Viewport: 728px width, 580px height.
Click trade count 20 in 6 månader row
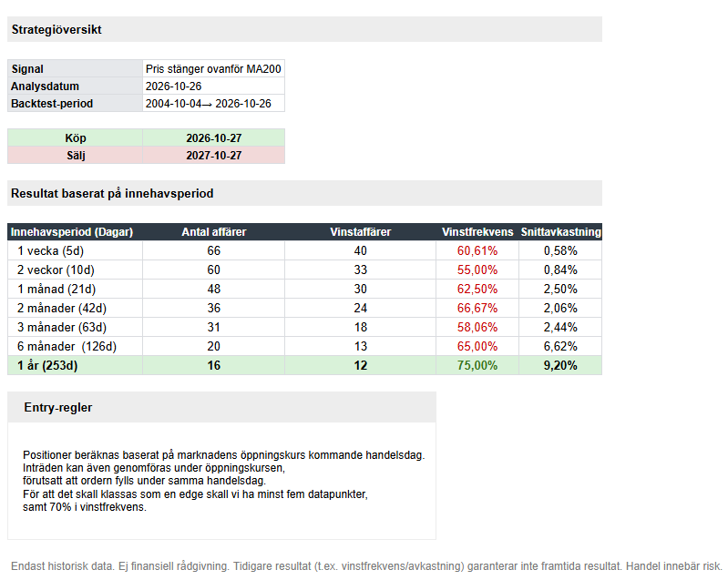[213, 347]
